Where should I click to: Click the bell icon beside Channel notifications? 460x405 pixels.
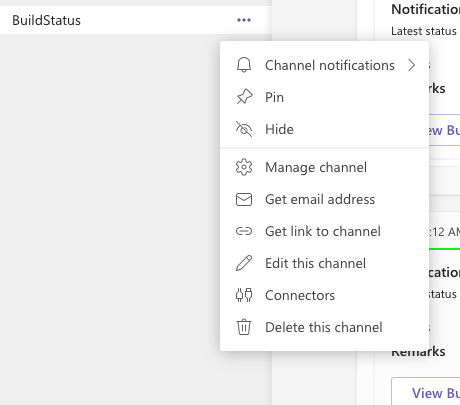(x=244, y=65)
